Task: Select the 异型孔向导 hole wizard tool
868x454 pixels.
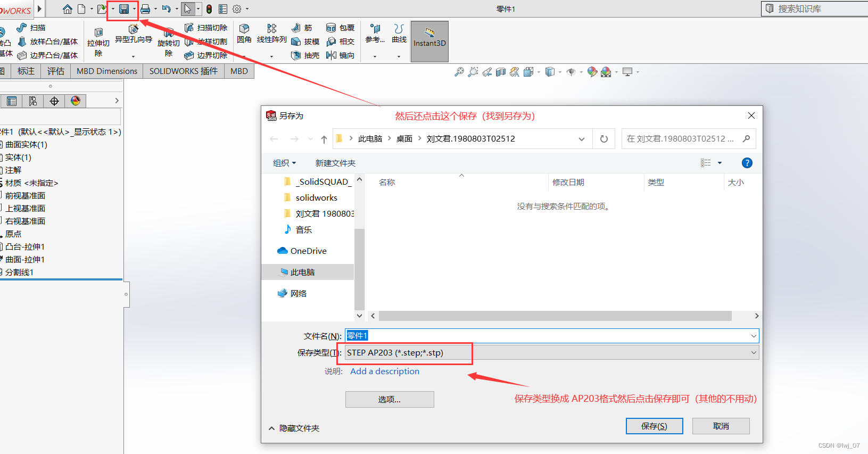Action: pos(134,34)
